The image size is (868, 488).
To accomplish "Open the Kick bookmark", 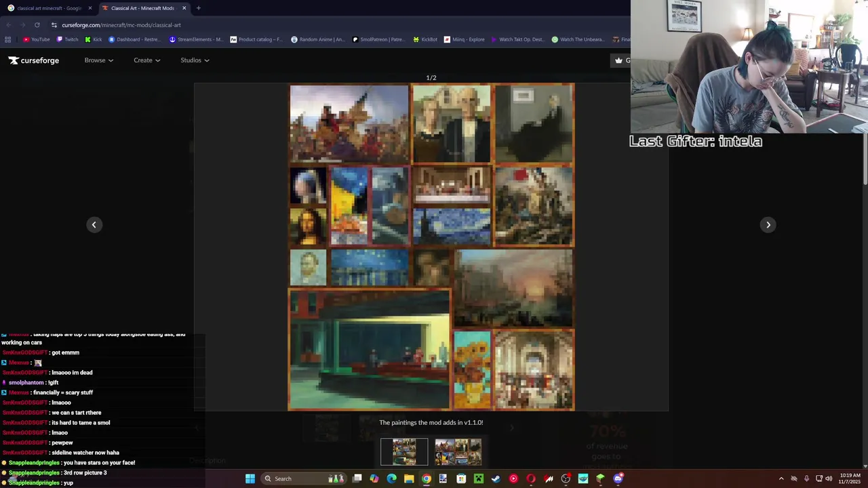I will 93,39.
